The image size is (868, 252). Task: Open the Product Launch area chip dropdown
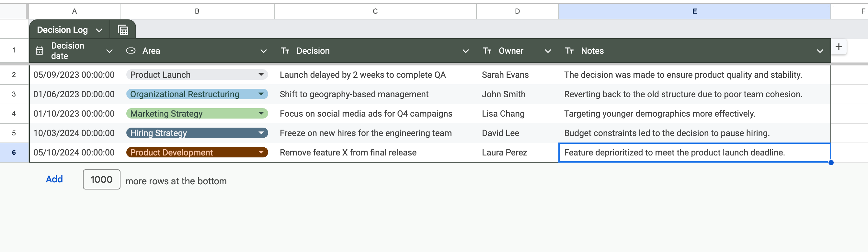[261, 75]
